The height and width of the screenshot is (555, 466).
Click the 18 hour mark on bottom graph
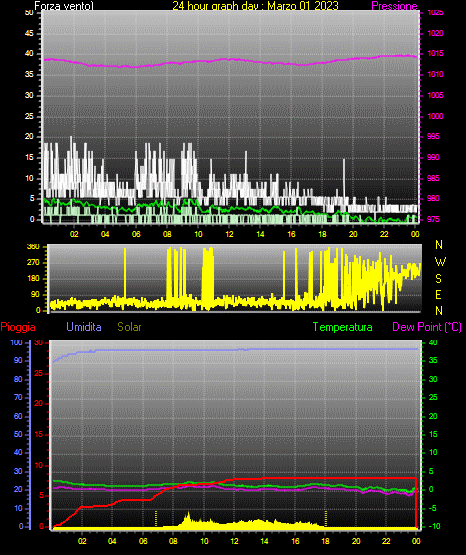click(325, 541)
